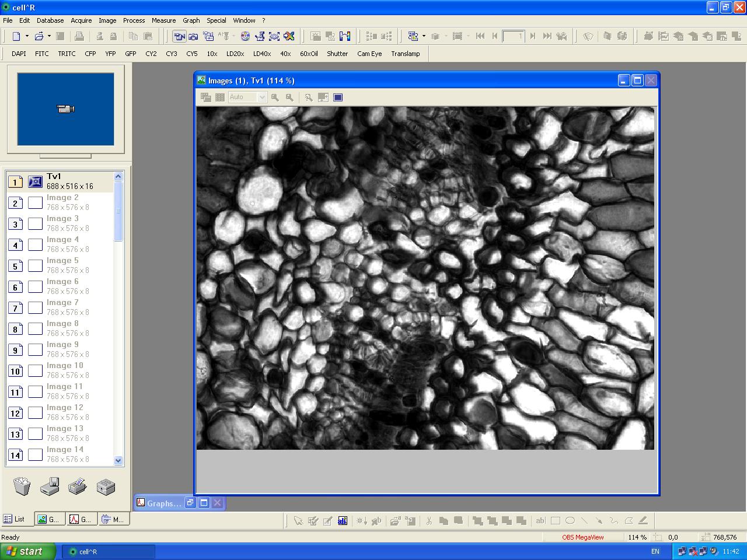Open the Acquire menu
The image size is (747, 560).
tap(81, 20)
